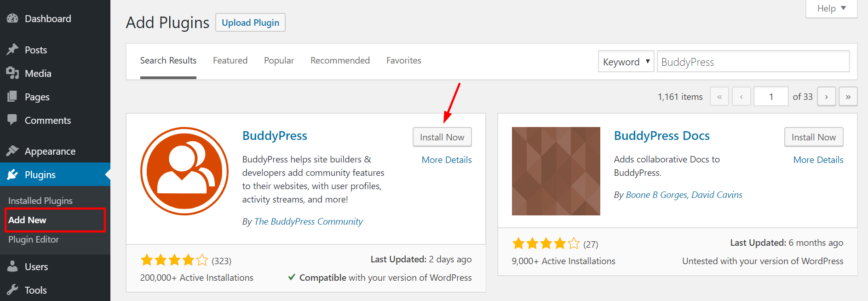This screenshot has width=868, height=301.
Task: Click Upload Plugin button
Action: click(250, 23)
